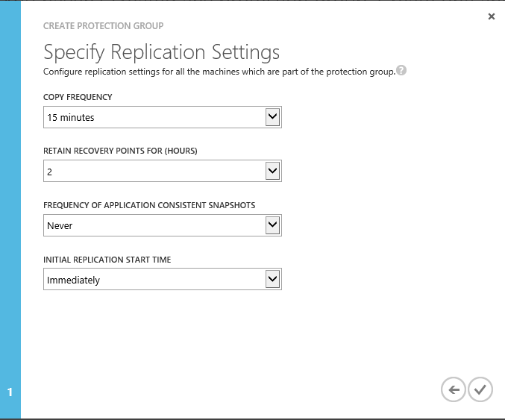
Task: Select step 1 in the blue sidebar
Action: pyautogui.click(x=10, y=392)
